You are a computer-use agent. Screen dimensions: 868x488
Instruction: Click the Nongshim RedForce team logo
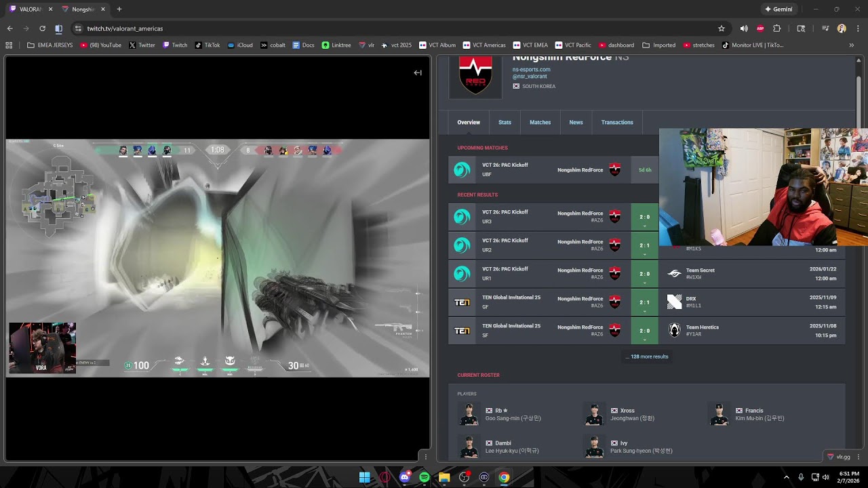(x=475, y=76)
